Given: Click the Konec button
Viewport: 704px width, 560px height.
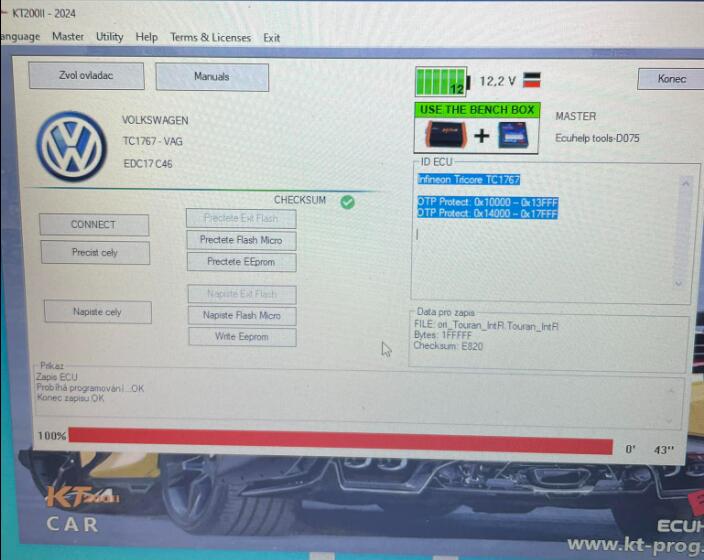Looking at the screenshot, I should 671,79.
